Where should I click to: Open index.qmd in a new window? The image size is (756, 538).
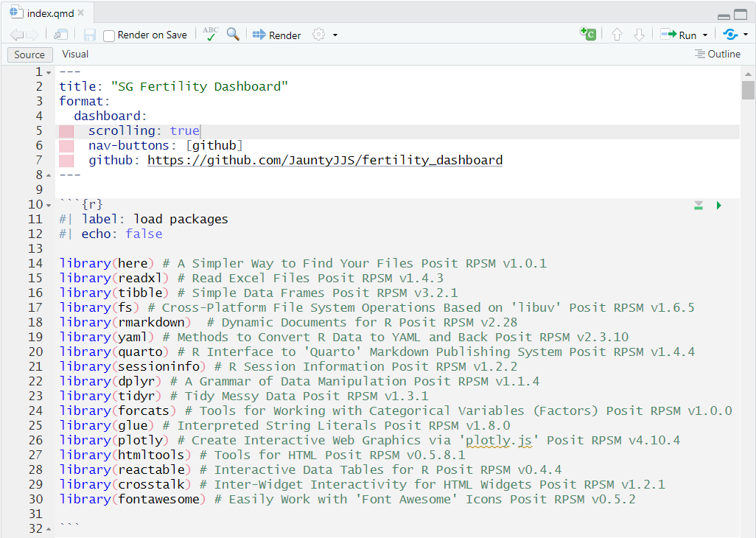tap(60, 34)
